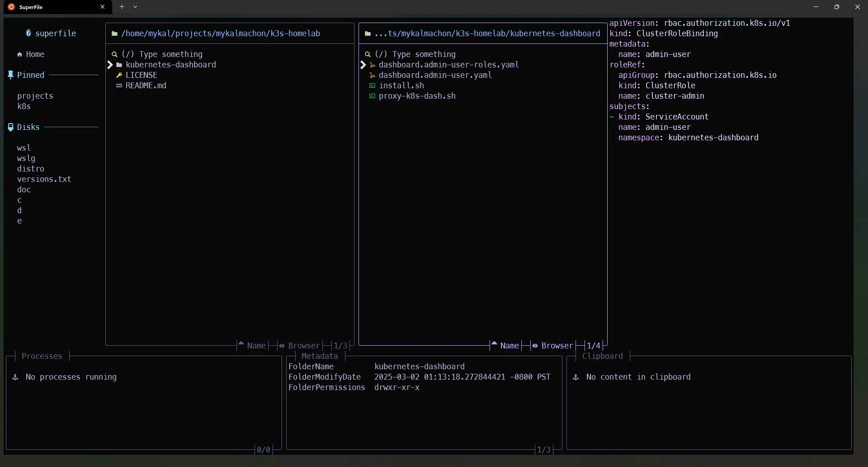Click search magnifier icon in right file panel
The width and height of the screenshot is (868, 467).
tap(368, 54)
